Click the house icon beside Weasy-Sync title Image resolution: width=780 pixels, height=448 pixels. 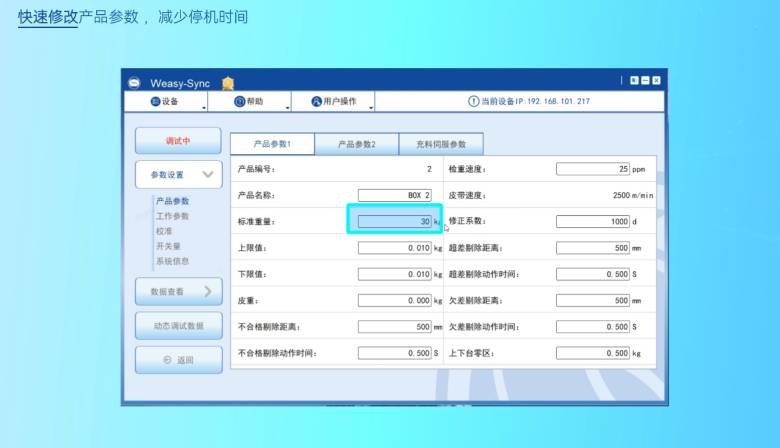click(228, 83)
